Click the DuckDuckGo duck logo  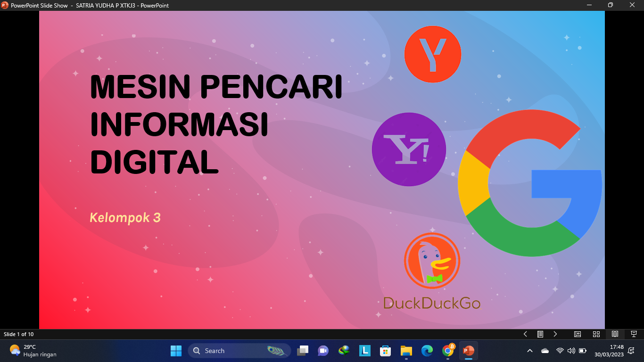(x=432, y=261)
